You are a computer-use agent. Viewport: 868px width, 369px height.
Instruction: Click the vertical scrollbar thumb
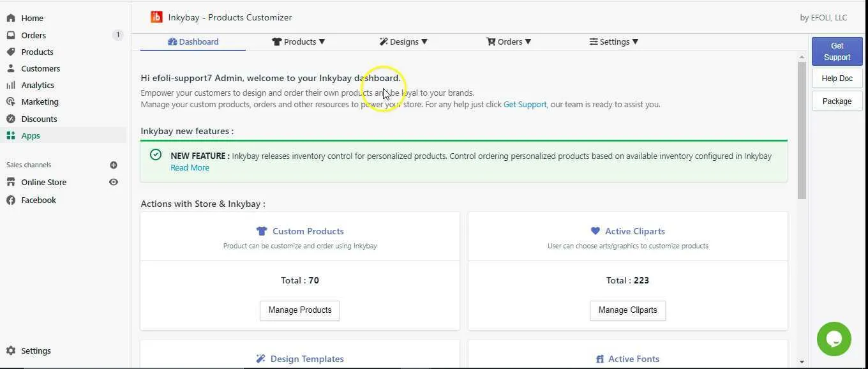click(x=802, y=130)
